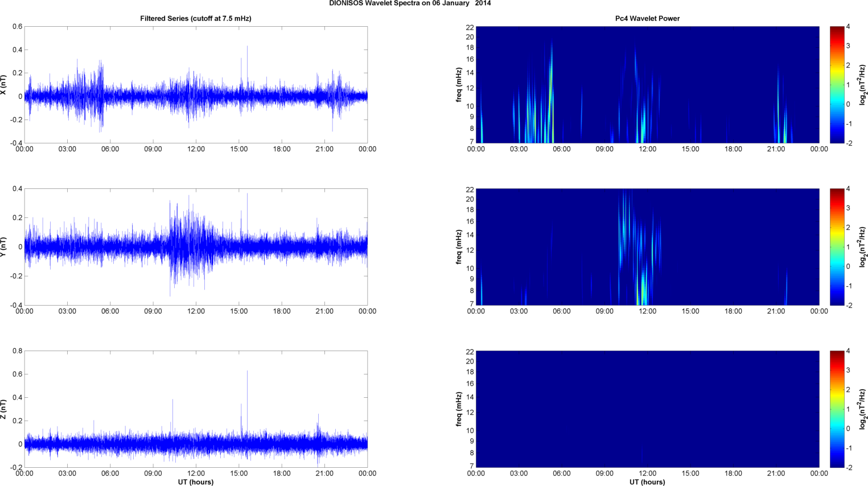Select the 'Filtered Series (cutoff at 7.5 mHz)' heading

196,19
